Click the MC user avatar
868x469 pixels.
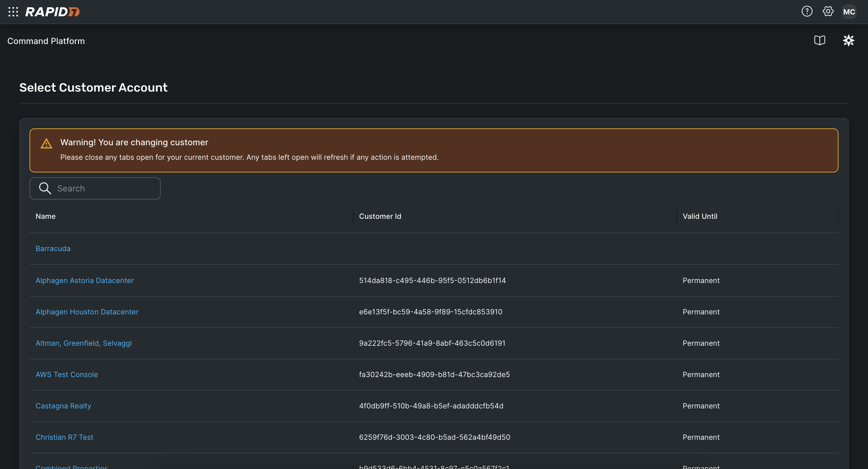[849, 11]
